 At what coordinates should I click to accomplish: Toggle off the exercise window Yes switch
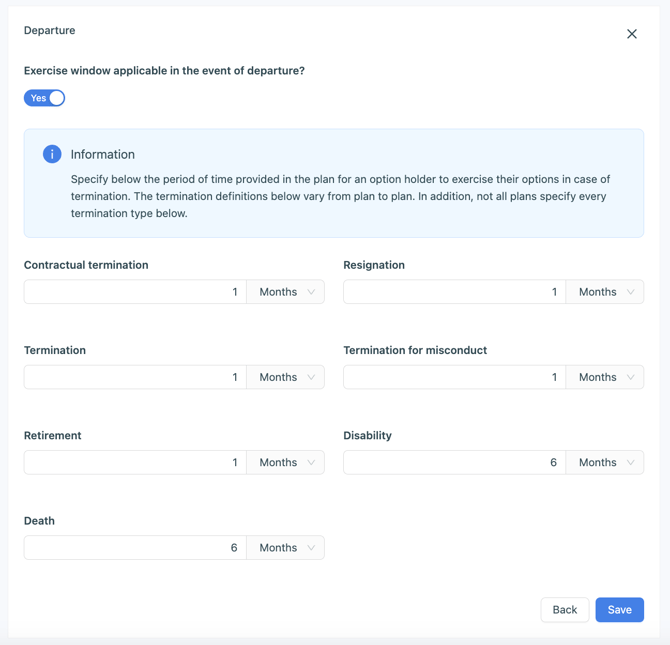click(45, 98)
